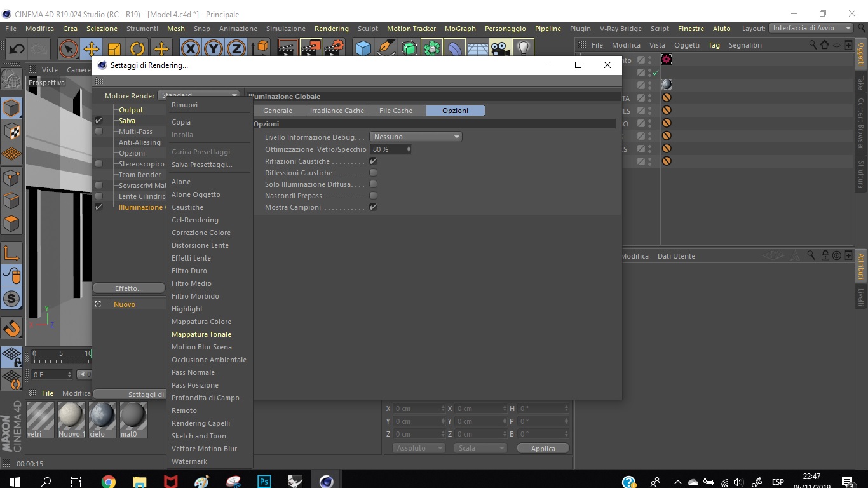Open the MoGraph menu
The image size is (868, 488).
point(460,29)
